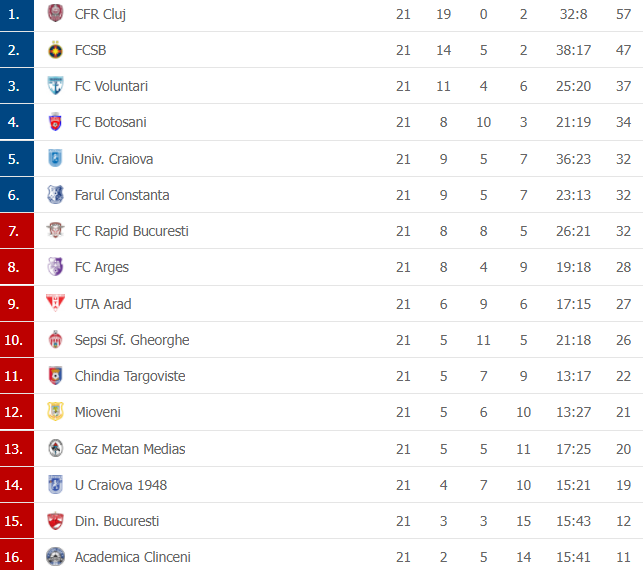This screenshot has width=643, height=570.
Task: Click the Academica Clinceni round logo
Action: [55, 557]
